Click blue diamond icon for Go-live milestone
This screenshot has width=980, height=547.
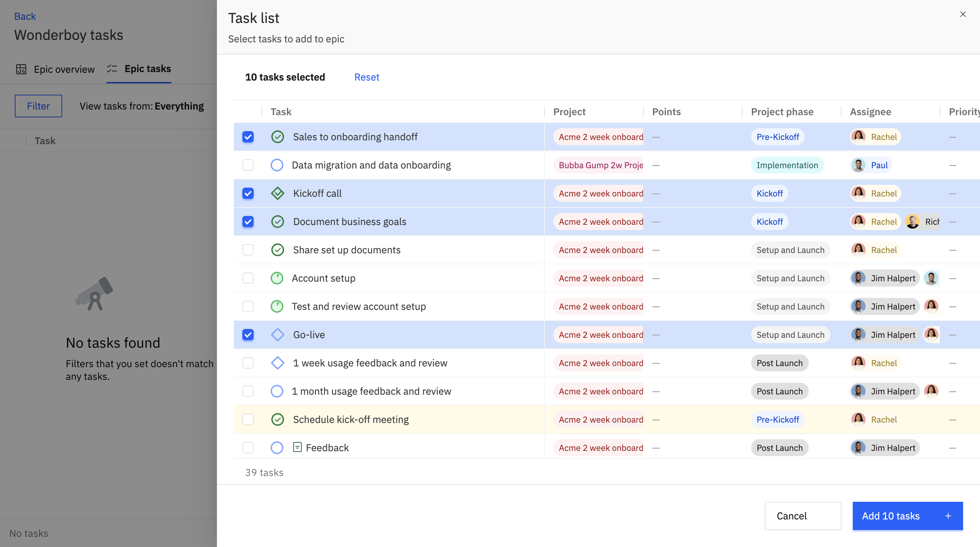[277, 335]
